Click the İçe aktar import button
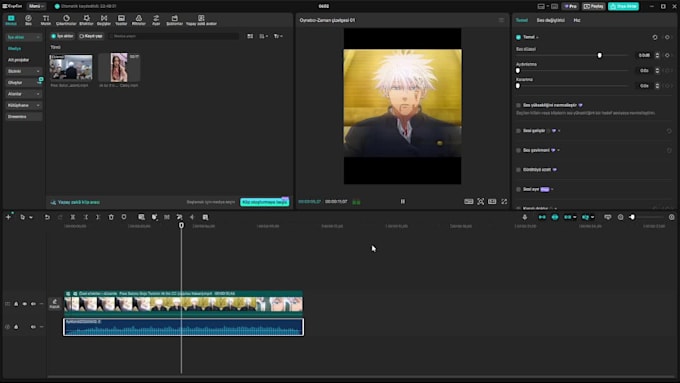This screenshot has width=680, height=383. [63, 36]
